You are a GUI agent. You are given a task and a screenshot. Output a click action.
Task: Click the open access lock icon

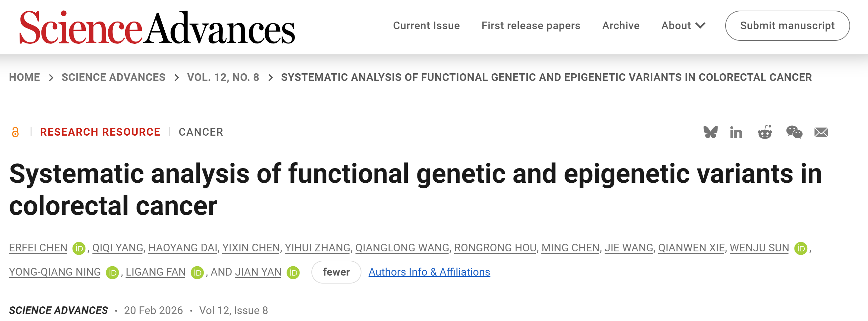click(15, 132)
